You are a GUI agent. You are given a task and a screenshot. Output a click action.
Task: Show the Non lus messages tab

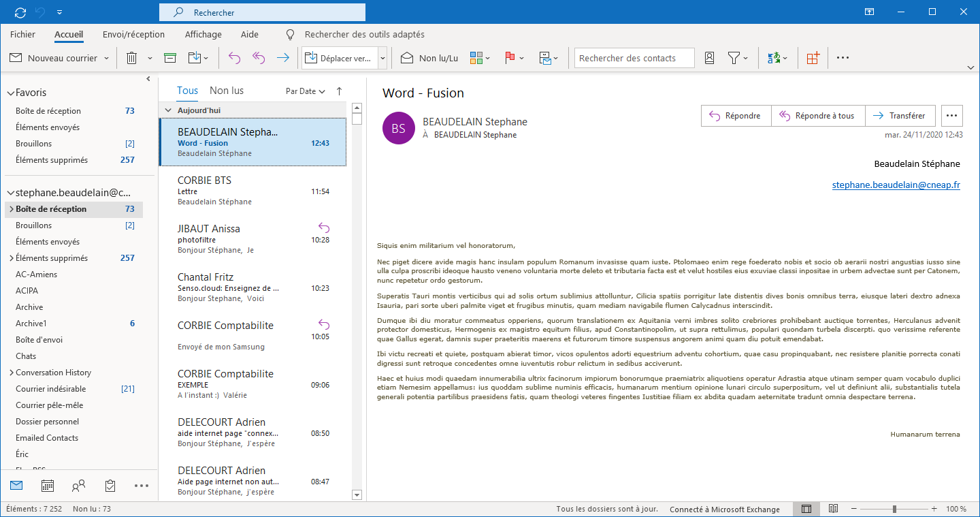tap(227, 91)
